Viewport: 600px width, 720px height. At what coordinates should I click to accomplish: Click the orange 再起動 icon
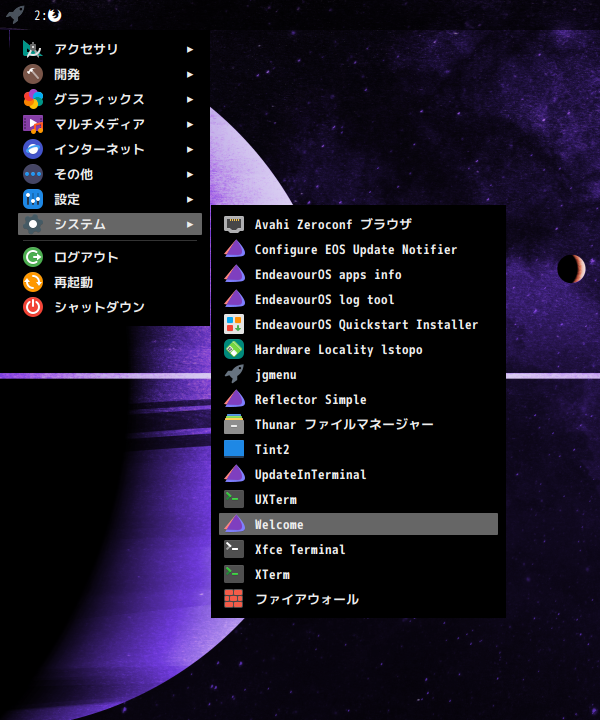(33, 282)
